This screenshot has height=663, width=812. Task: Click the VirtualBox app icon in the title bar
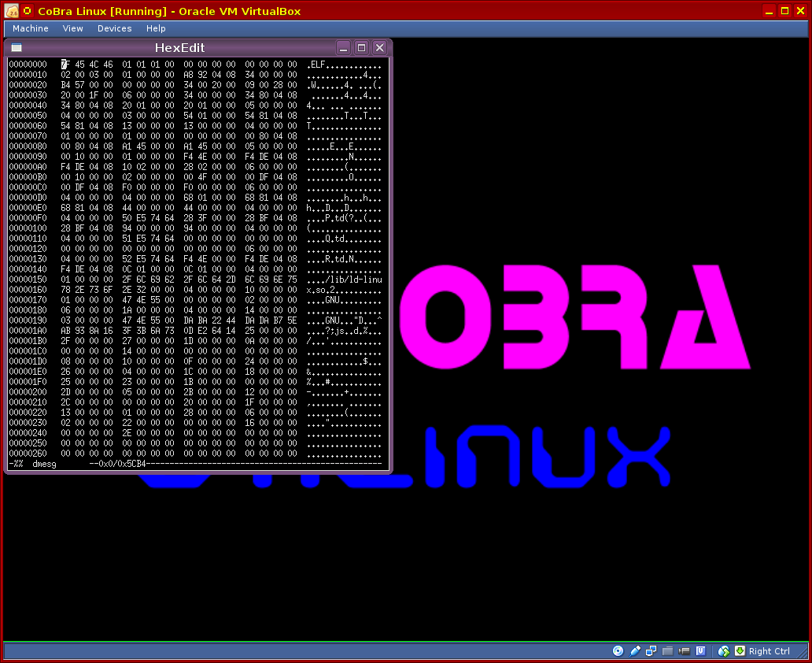(12, 11)
